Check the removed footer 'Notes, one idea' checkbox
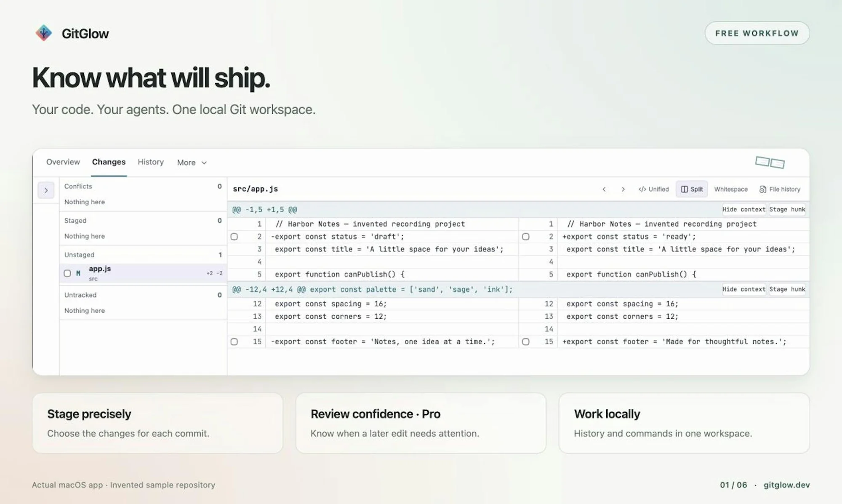Image resolution: width=842 pixels, height=504 pixels. tap(234, 342)
